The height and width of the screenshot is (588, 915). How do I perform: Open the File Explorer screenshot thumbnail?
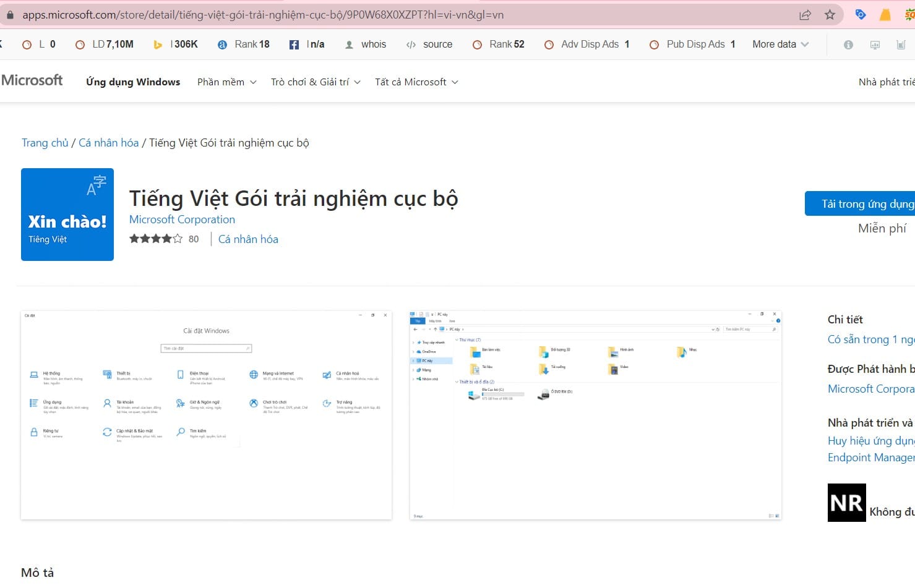596,415
